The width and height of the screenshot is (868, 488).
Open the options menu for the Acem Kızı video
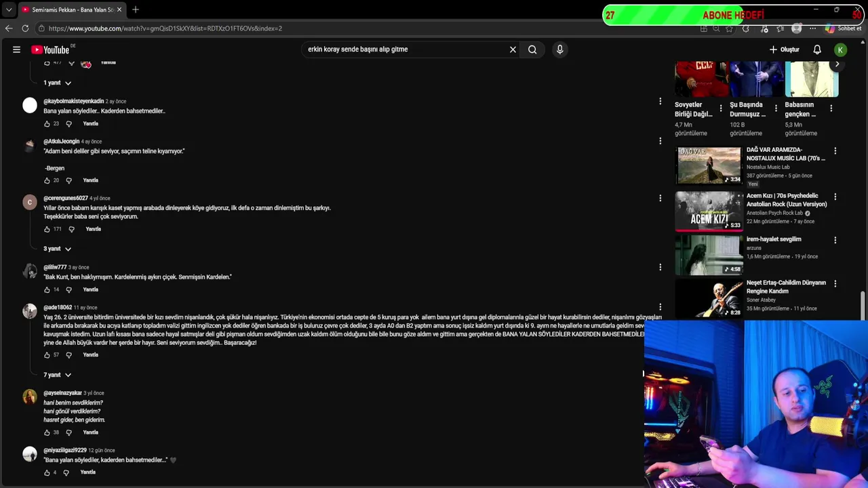pyautogui.click(x=835, y=197)
